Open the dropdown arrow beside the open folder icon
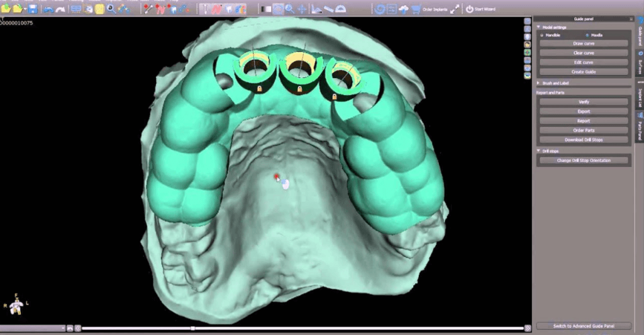 pyautogui.click(x=25, y=9)
